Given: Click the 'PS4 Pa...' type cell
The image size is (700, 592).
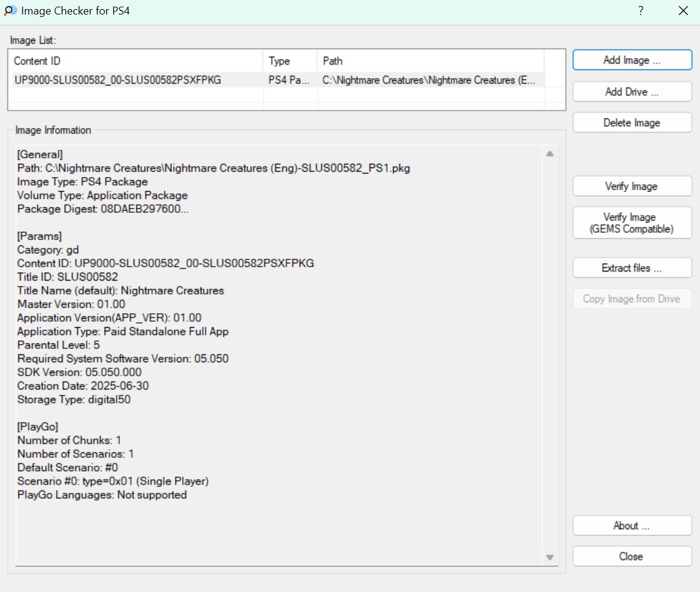Looking at the screenshot, I should tap(289, 80).
